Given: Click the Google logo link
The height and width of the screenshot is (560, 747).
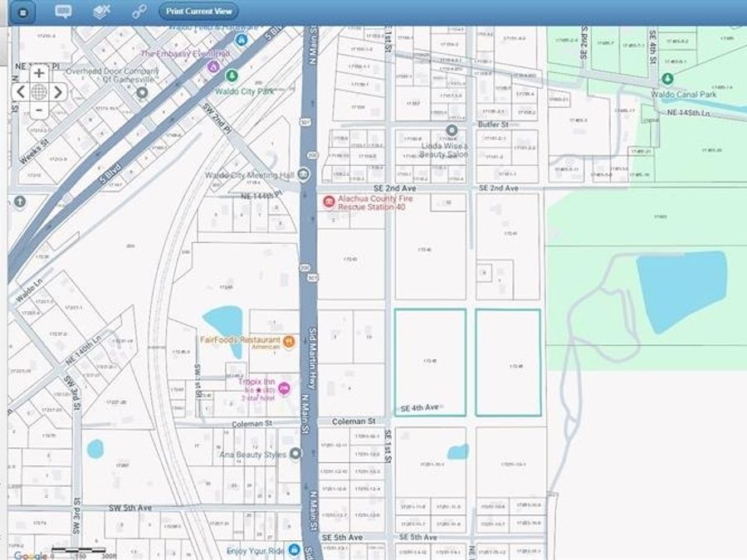Looking at the screenshot, I should pyautogui.click(x=30, y=555).
